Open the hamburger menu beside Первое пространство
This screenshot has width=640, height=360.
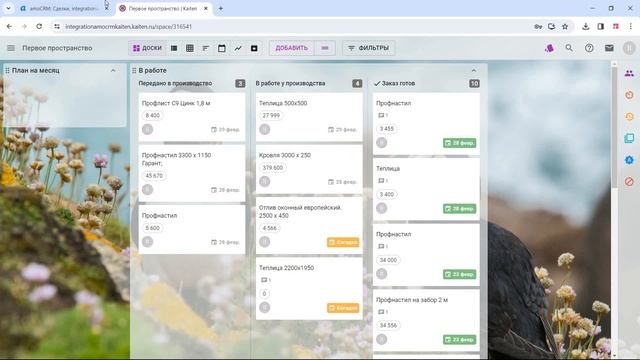click(x=11, y=48)
